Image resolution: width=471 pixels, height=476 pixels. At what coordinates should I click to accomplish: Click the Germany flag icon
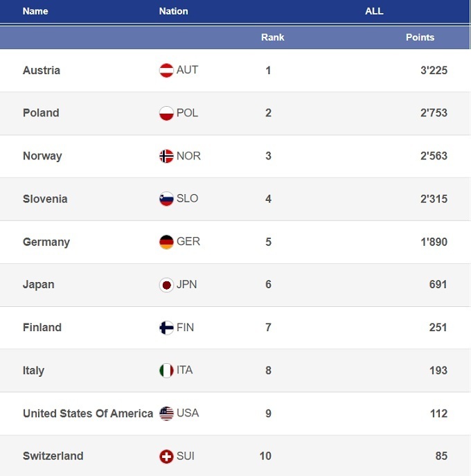click(x=166, y=243)
